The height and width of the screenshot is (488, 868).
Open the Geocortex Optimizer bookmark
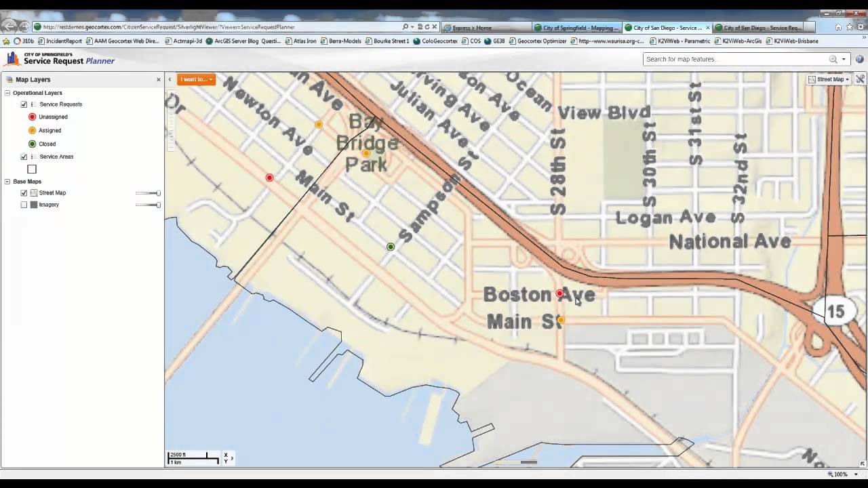click(537, 41)
